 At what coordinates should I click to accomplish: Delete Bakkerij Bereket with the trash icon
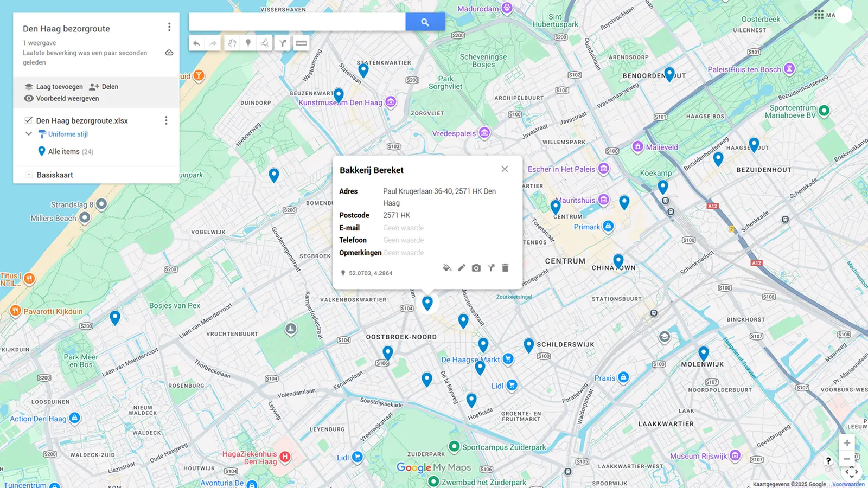click(505, 267)
